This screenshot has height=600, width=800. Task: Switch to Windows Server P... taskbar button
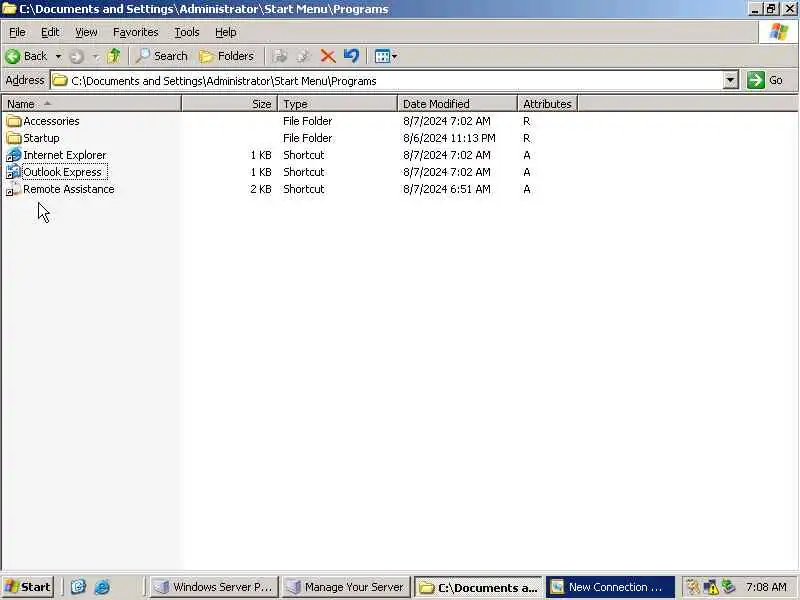coord(214,587)
